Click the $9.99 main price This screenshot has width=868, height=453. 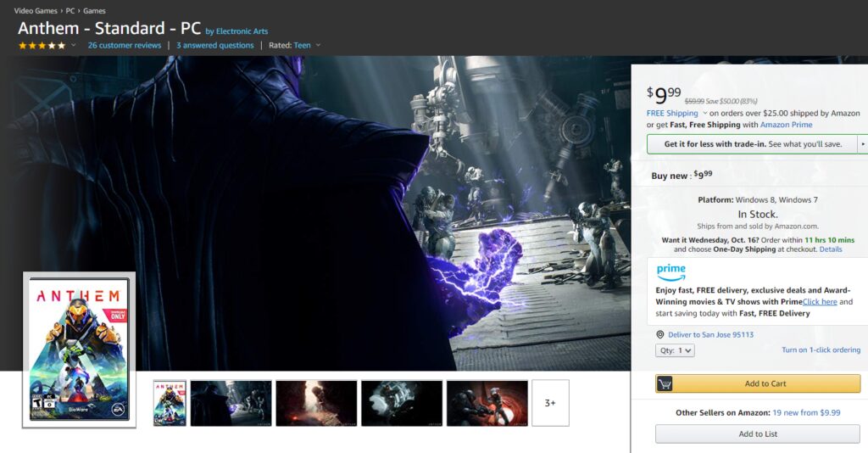(x=664, y=95)
